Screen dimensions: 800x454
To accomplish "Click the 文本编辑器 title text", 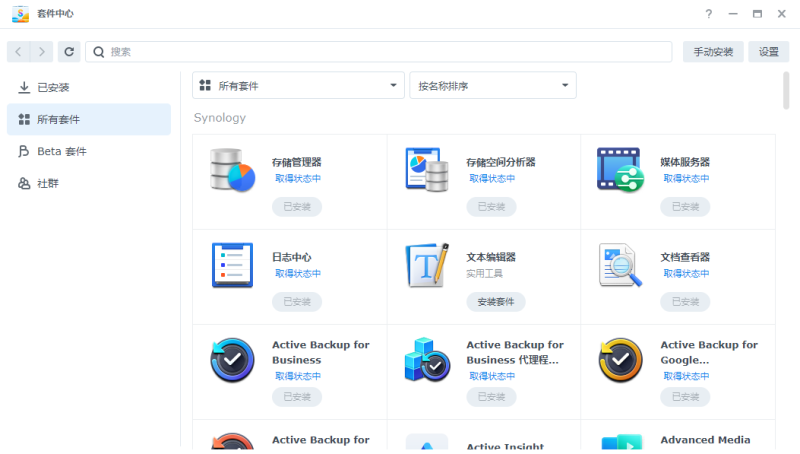I will (491, 257).
